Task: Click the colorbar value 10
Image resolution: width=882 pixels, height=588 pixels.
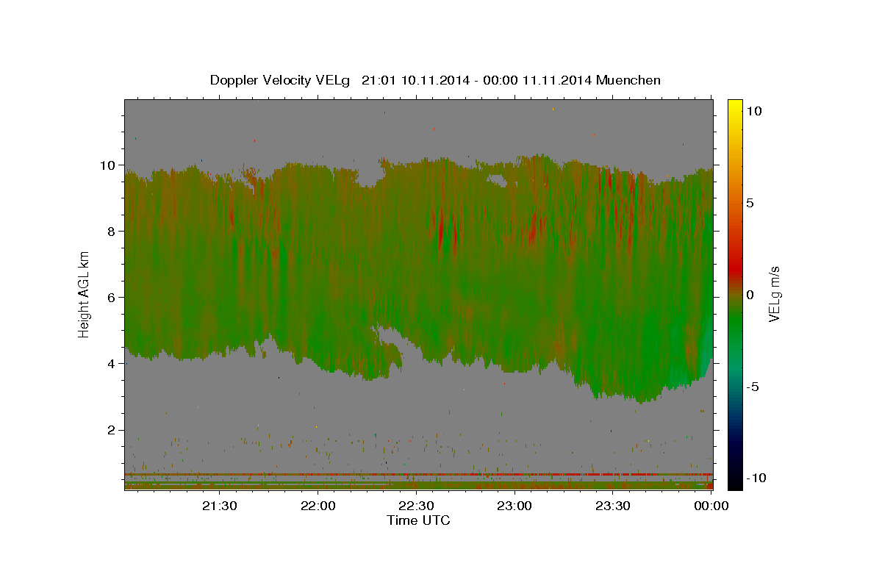Action: (x=753, y=110)
